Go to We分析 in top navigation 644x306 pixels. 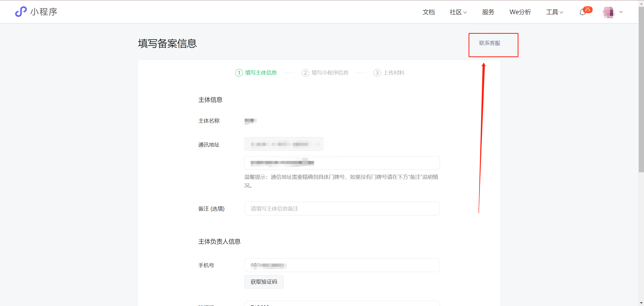[520, 12]
